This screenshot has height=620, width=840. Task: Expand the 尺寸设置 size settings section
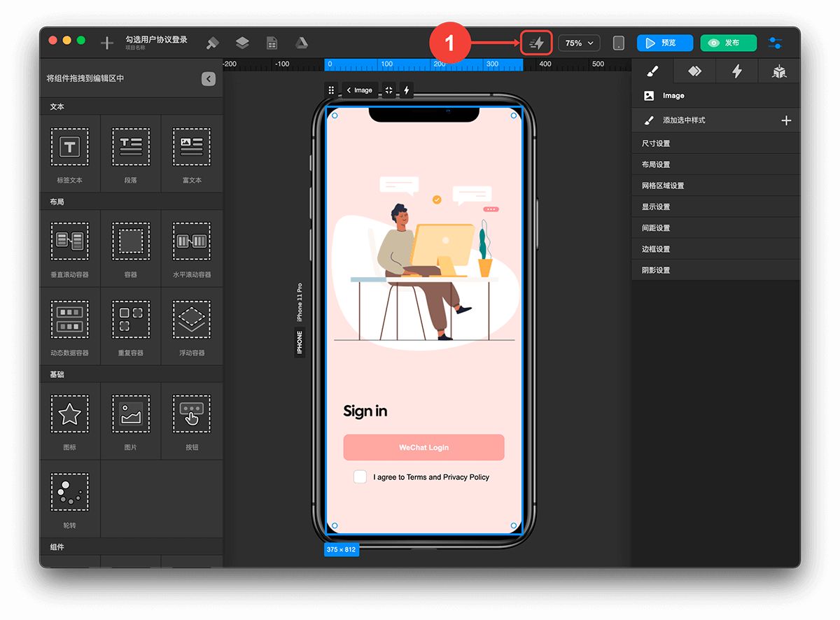point(715,143)
